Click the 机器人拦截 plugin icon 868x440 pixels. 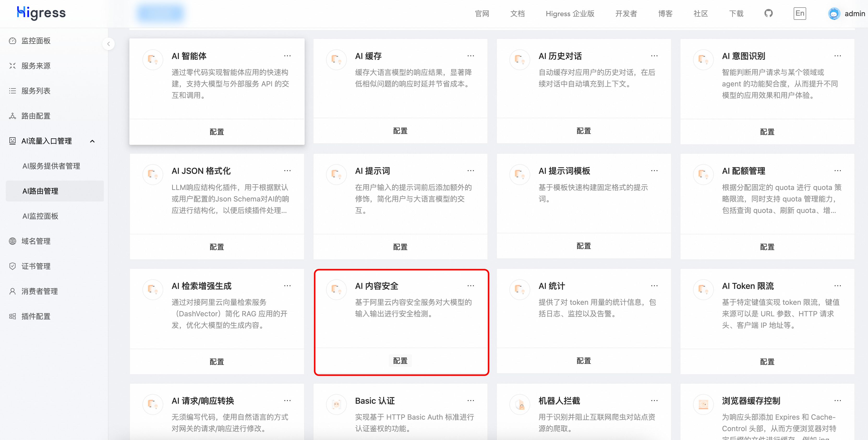(520, 404)
